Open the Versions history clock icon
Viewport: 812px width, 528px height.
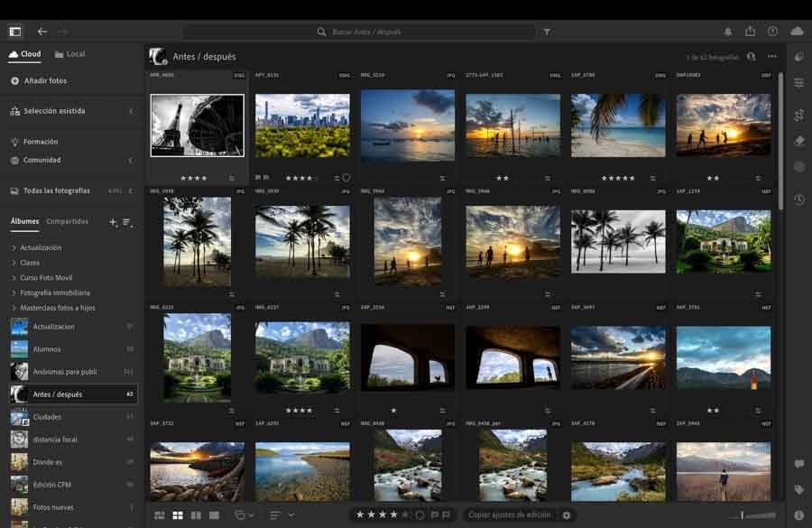(x=798, y=199)
